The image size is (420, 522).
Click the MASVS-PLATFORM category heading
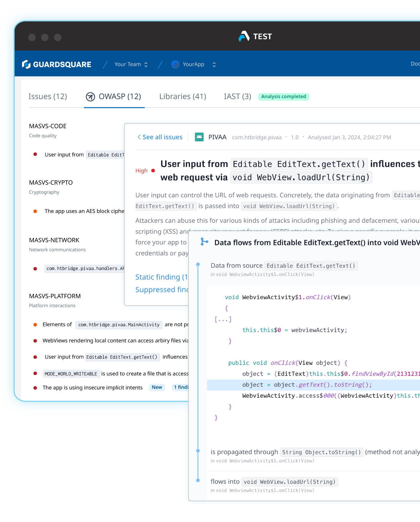tap(55, 296)
